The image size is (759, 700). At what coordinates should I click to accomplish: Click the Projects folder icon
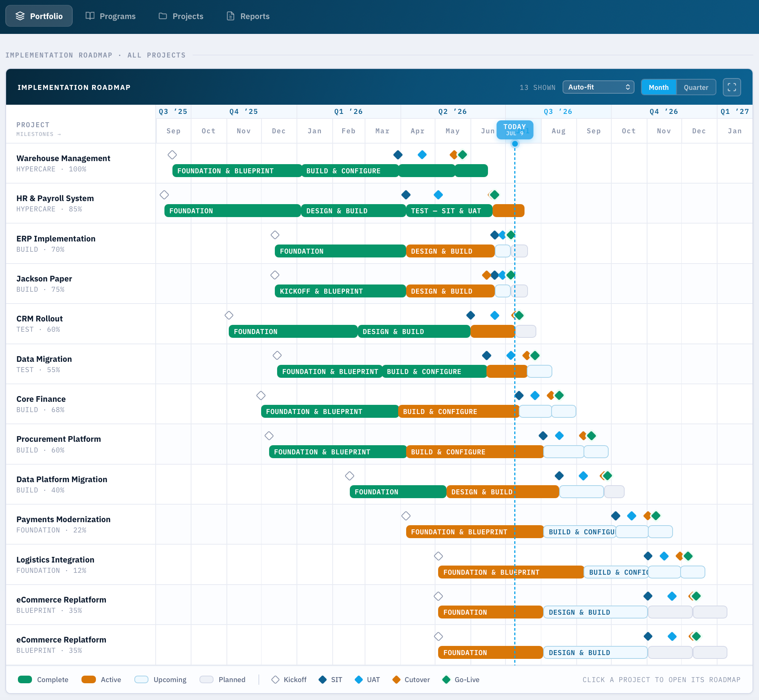(163, 16)
